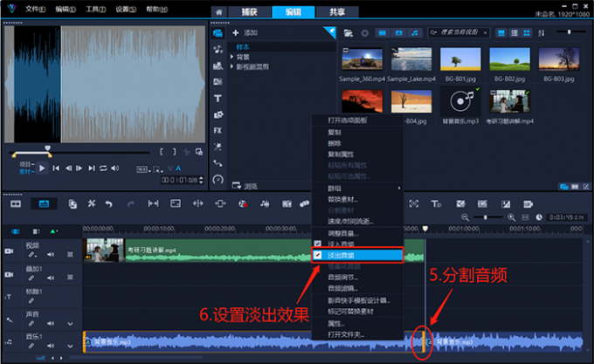The width and height of the screenshot is (594, 364).
Task: Mute the 声音 voice track
Action: point(51,324)
